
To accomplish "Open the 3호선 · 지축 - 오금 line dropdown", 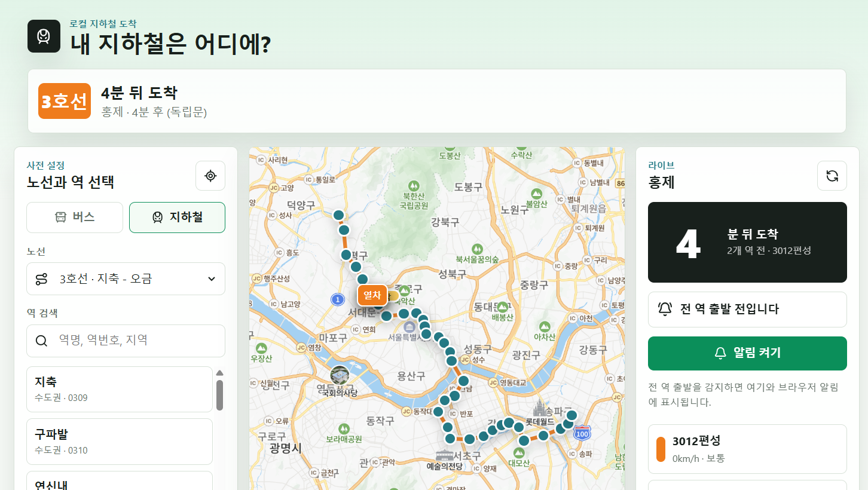I will (x=126, y=278).
